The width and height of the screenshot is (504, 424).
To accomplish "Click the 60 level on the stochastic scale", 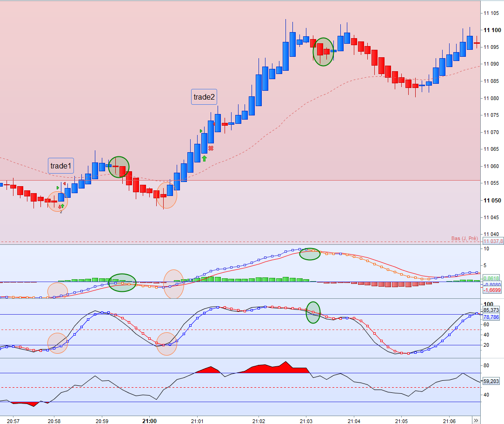I will (x=486, y=324).
